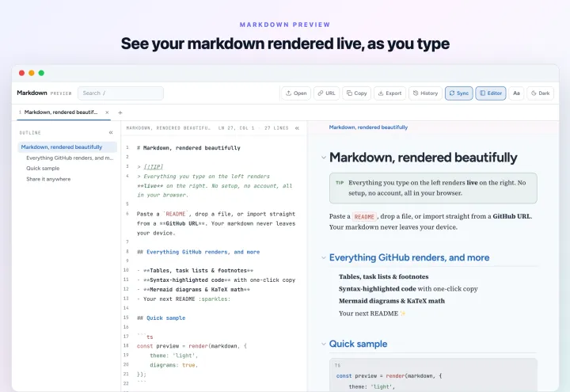Viewport: 570px width, 392px height.
Task: Show document History
Action: [x=425, y=93]
